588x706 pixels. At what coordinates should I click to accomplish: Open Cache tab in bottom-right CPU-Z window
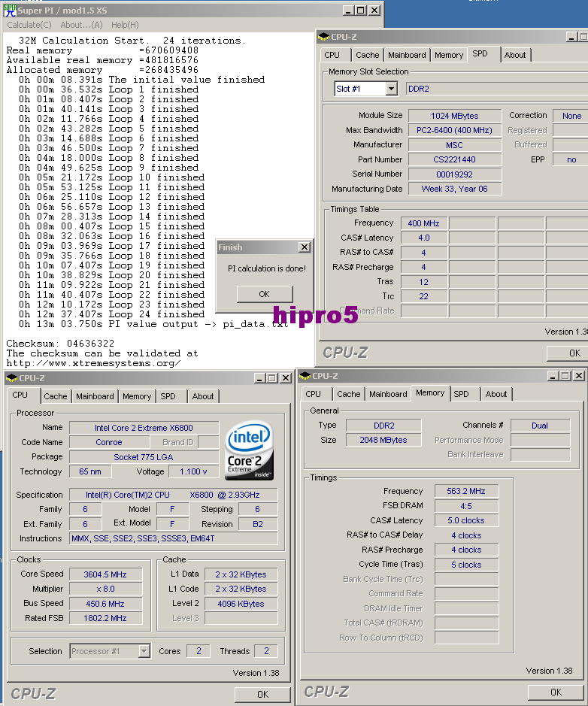(349, 394)
